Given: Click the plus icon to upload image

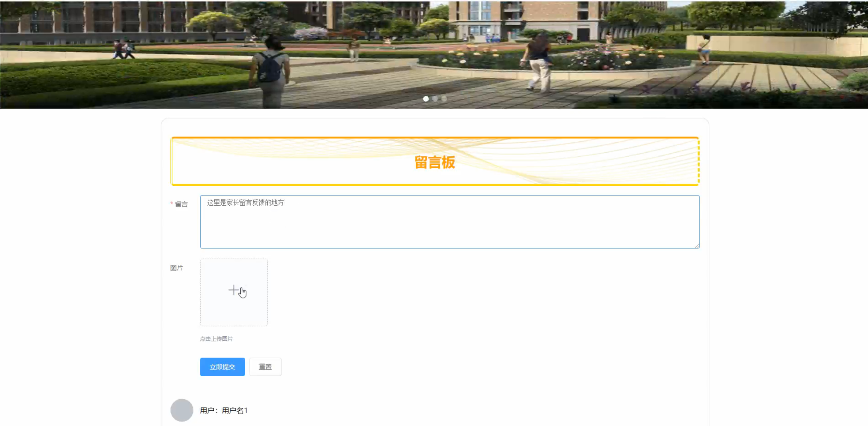Looking at the screenshot, I should point(234,290).
